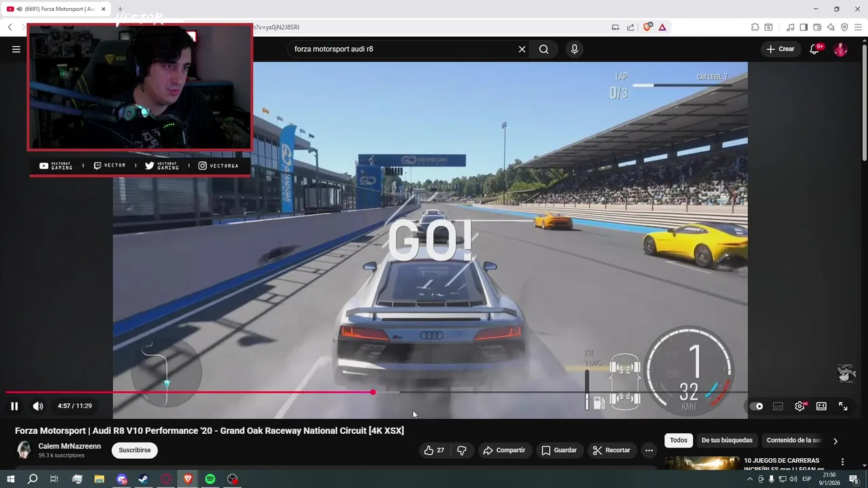868x488 pixels.
Task: Select De tus búsquedas chip
Action: pyautogui.click(x=727, y=441)
